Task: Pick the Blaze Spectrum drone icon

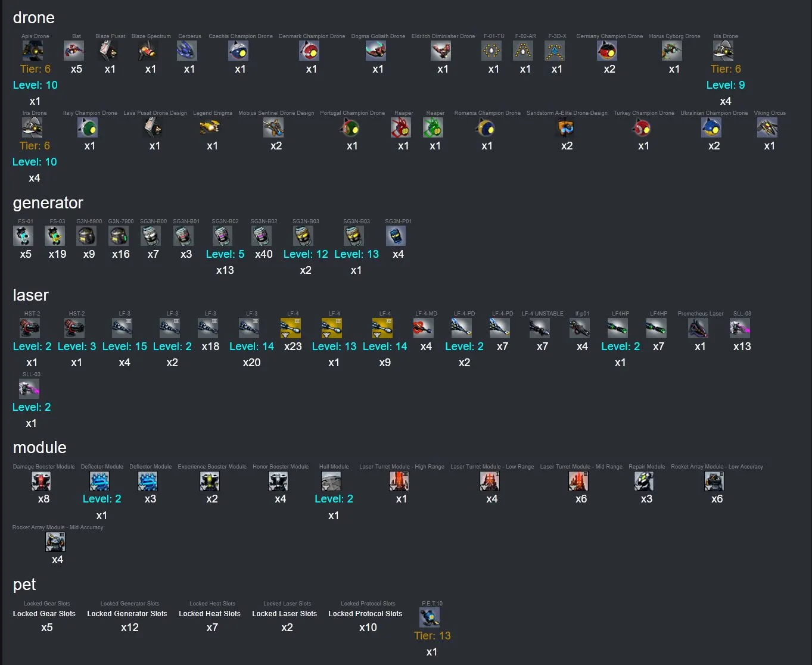Action: pos(148,51)
